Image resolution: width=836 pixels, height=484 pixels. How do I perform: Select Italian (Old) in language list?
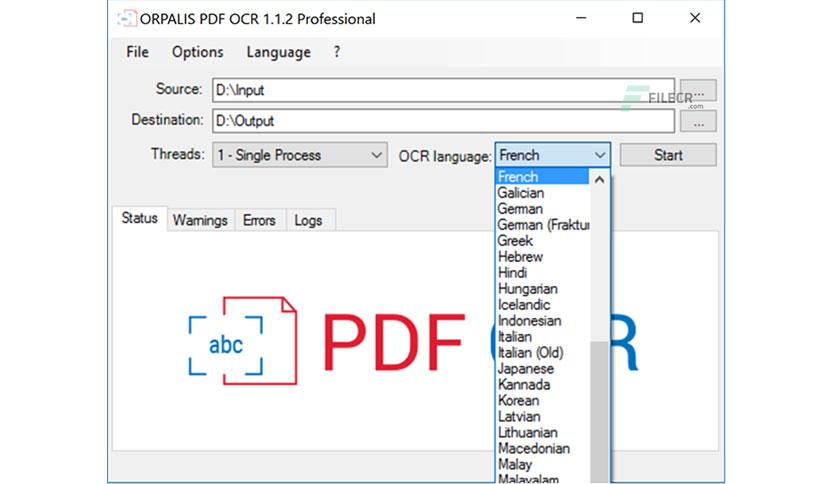point(542,352)
